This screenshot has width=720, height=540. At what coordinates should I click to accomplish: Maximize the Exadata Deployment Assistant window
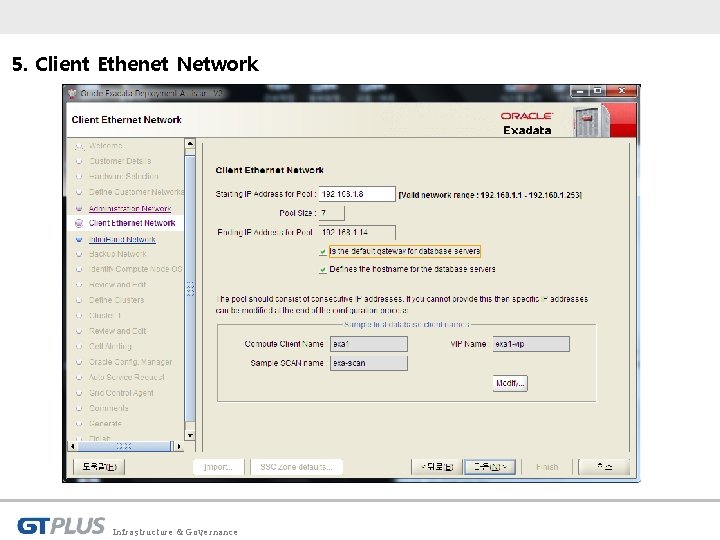point(597,91)
